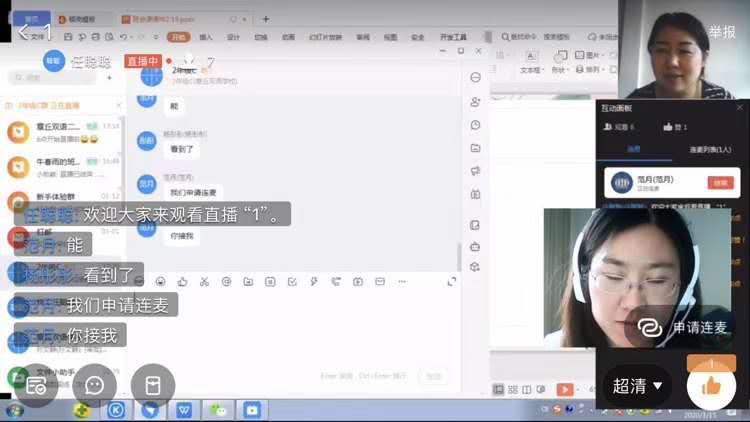
Task: Click the checkbox task icon in chat toolbar
Action: [292, 282]
